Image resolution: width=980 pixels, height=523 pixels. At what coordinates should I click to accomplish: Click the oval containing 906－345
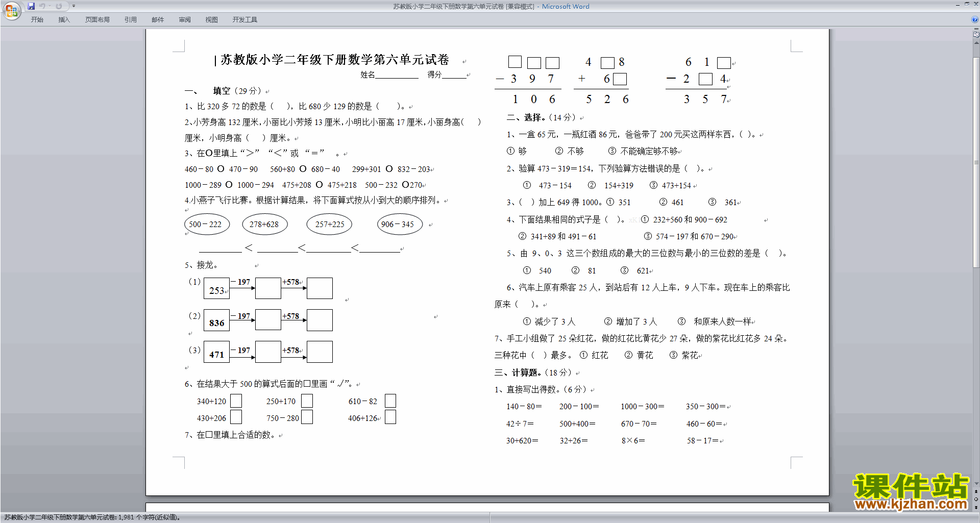point(400,225)
